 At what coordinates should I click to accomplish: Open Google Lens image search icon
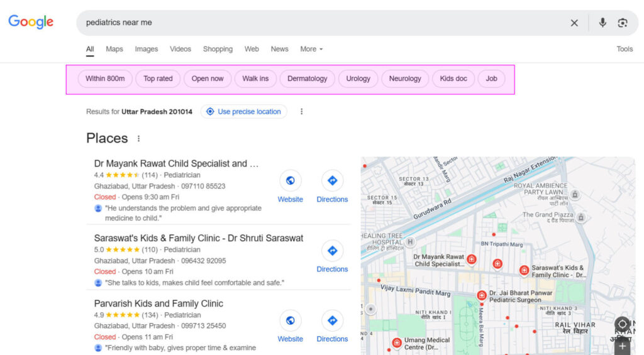622,23
